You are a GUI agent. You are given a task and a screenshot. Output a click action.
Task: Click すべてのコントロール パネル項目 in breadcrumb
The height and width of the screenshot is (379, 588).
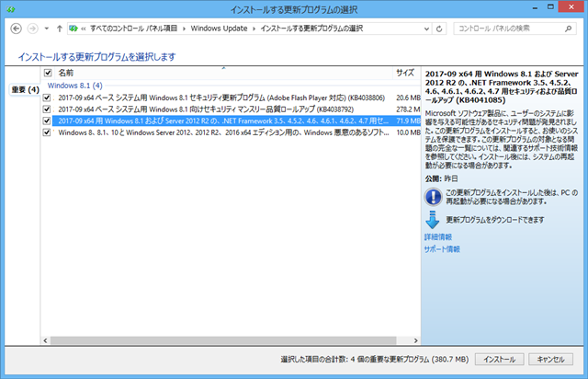coord(133,29)
